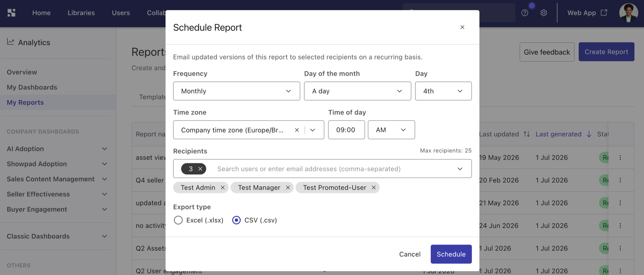Select Excel (.xlsx) export type

pos(178,220)
